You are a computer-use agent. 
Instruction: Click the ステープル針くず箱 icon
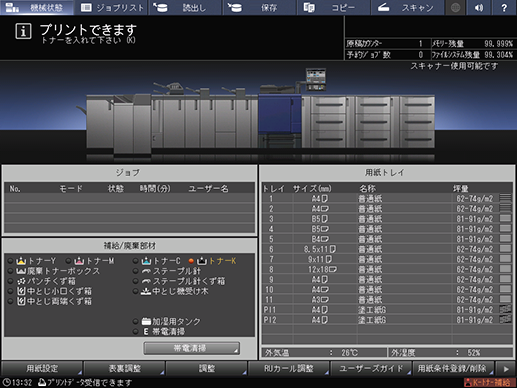(146, 281)
